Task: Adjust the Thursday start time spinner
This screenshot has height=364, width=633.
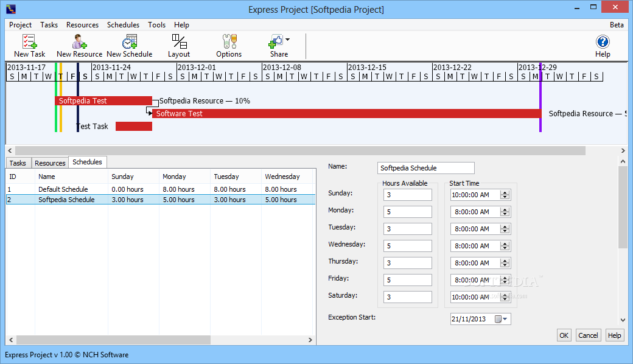Action: [505, 263]
